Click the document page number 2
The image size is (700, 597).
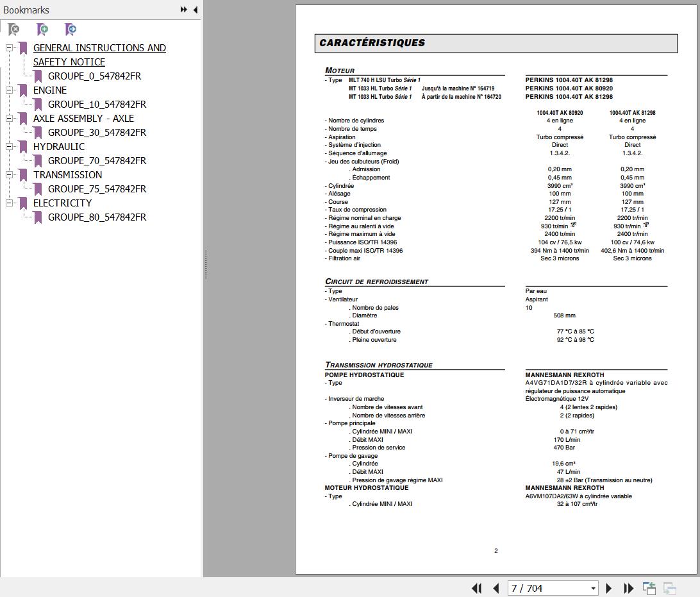[496, 551]
